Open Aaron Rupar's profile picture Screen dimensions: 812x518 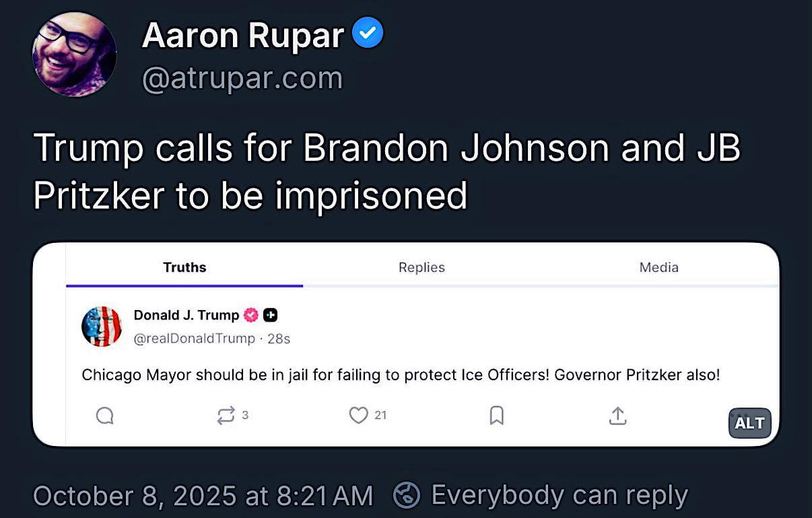74,54
